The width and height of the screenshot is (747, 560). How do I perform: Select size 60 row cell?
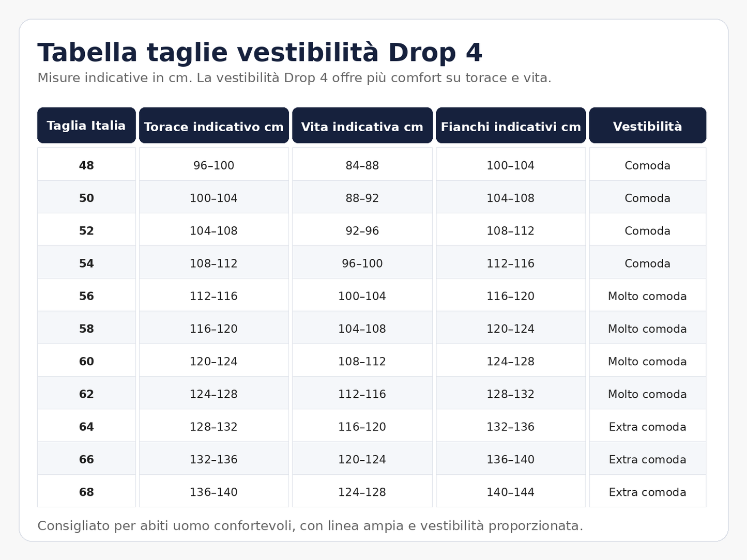[86, 361]
